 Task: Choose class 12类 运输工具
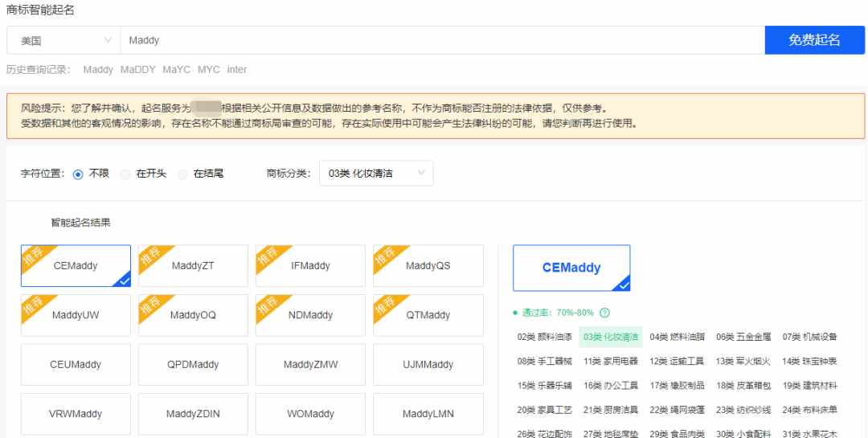pos(677,361)
